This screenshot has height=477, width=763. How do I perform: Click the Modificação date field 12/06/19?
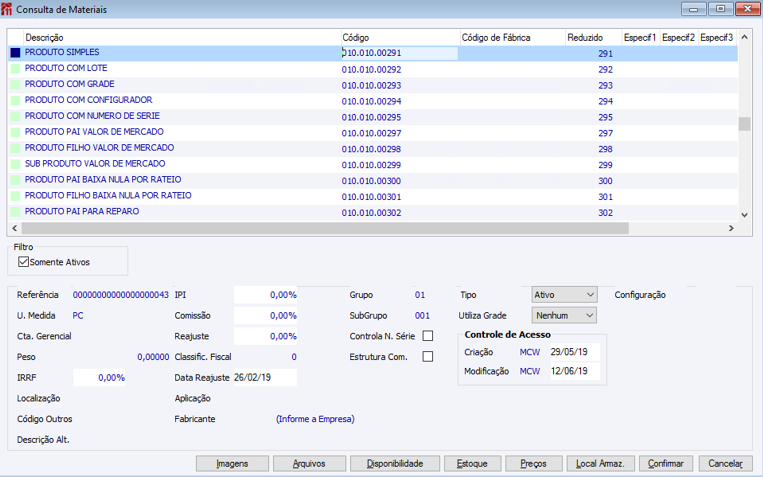tap(575, 371)
